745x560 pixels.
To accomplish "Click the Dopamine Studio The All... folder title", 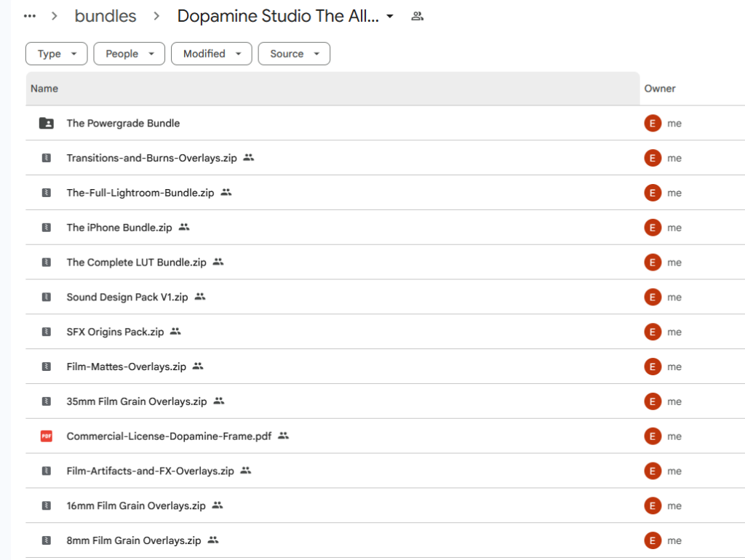I will pos(278,16).
